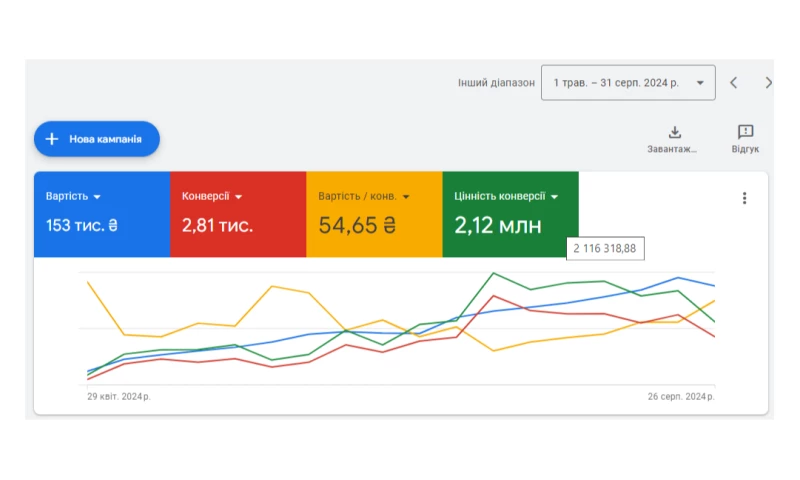Expand the Цінність конверсії dropdown arrow
Image resolution: width=800 pixels, height=480 pixels.
click(553, 197)
